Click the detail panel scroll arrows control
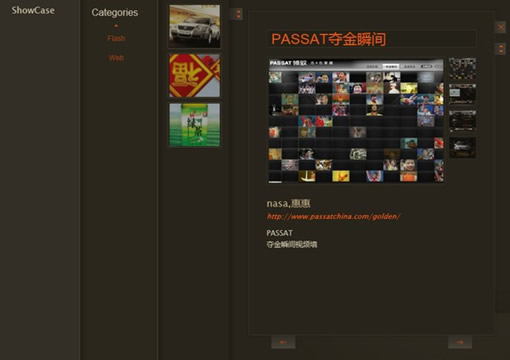The image size is (510, 360). pos(500,49)
